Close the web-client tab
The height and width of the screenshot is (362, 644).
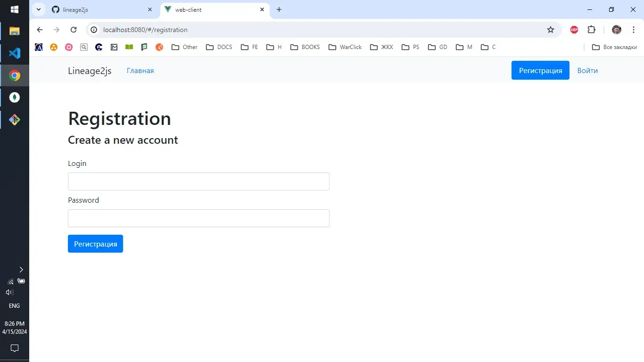tap(262, 9)
